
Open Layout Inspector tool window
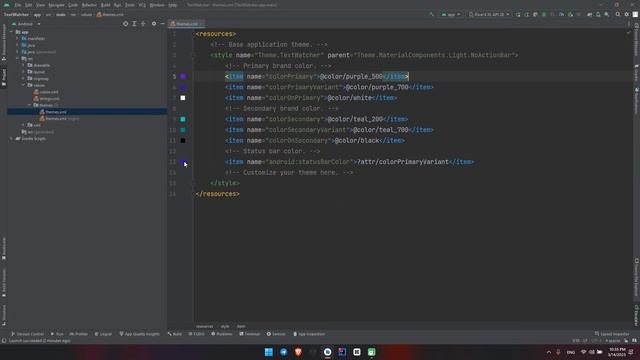(612, 334)
